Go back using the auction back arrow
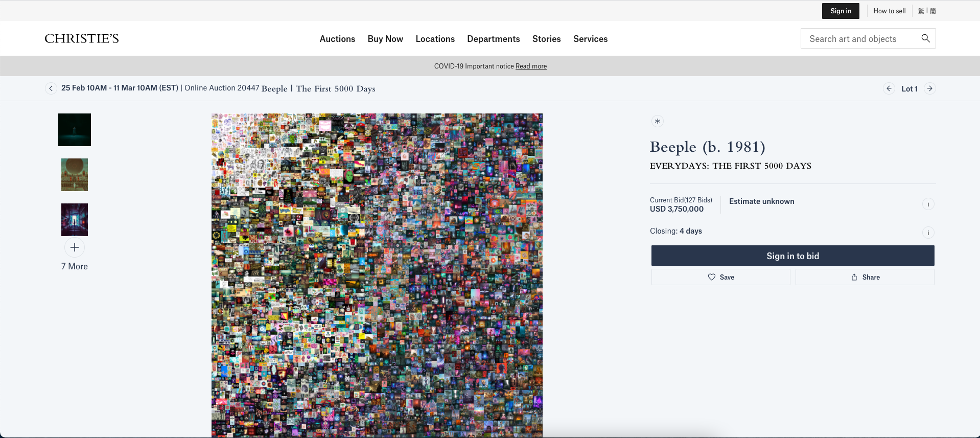 51,88
